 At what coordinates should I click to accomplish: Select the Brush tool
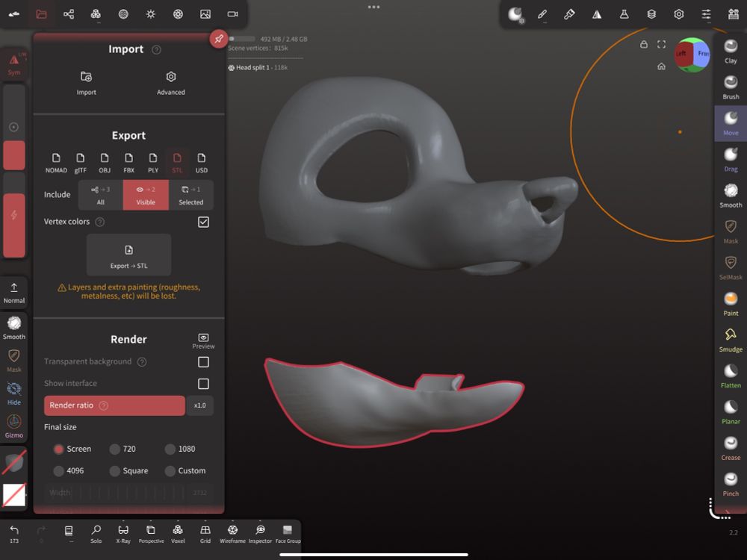tap(731, 87)
